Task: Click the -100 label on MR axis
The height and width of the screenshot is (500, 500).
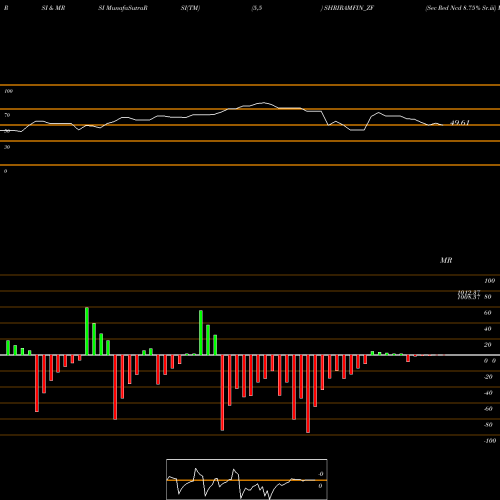Action: coord(489,441)
